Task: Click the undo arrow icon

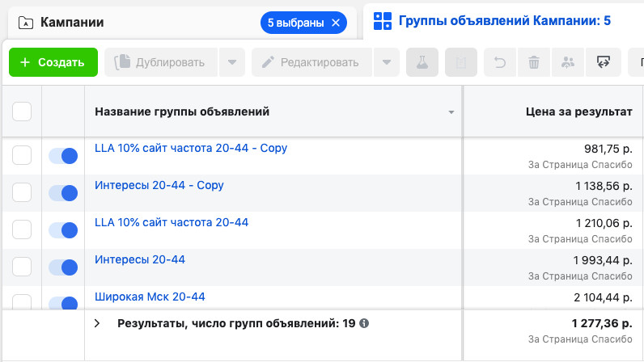Action: point(499,62)
